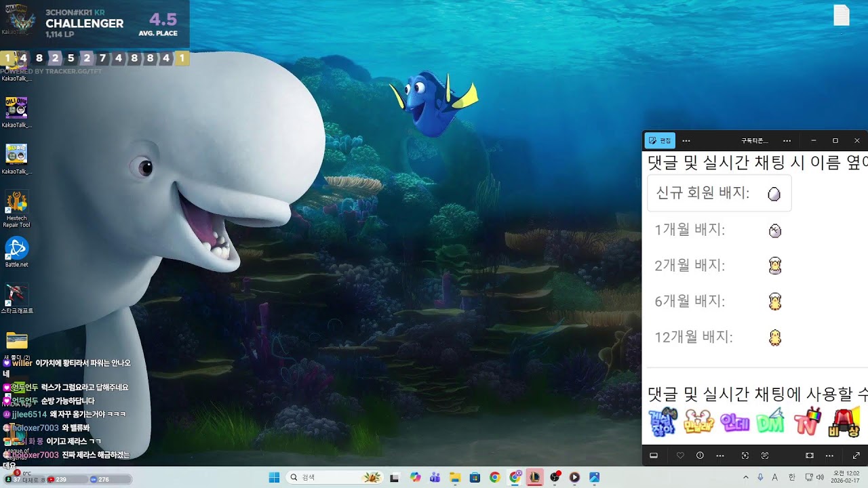Viewport: 868px width, 488px height.
Task: Click the chat message from willer
Action: coord(66,368)
